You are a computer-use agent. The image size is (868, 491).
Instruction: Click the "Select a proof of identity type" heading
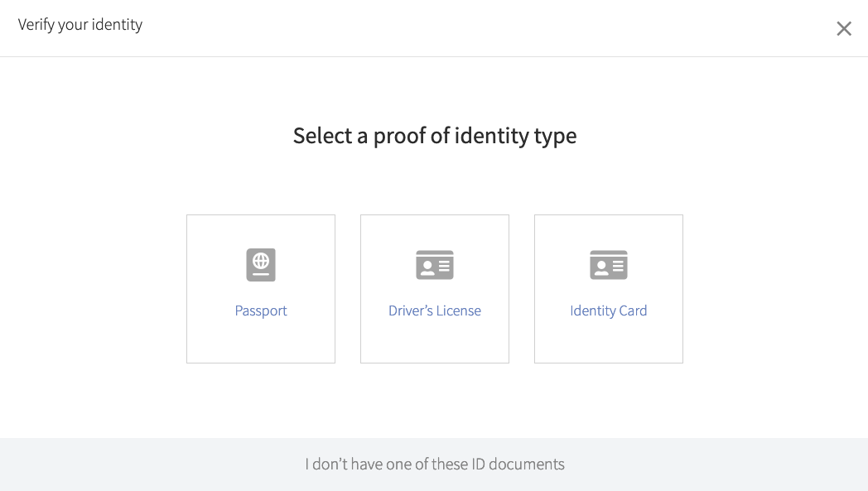(x=435, y=136)
